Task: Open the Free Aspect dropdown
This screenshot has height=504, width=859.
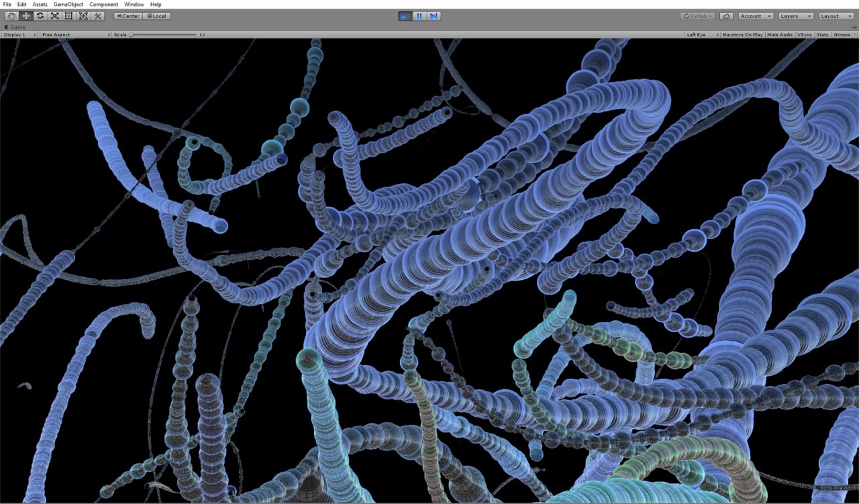Action: (75, 34)
